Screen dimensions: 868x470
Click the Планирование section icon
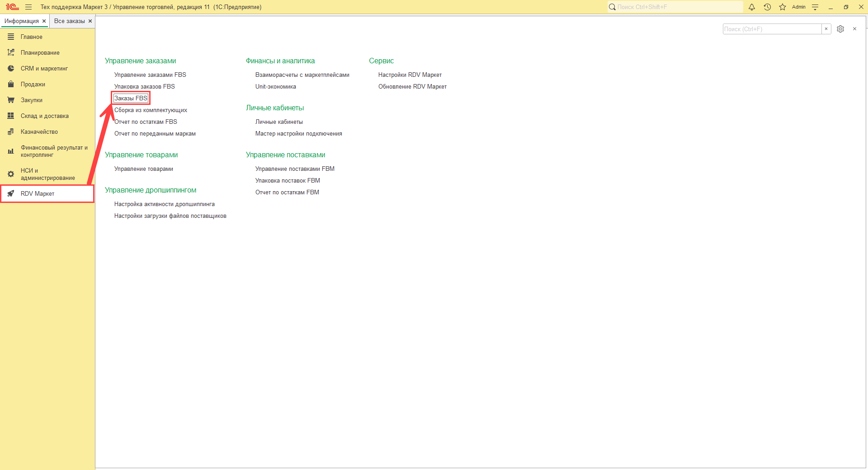click(x=11, y=52)
